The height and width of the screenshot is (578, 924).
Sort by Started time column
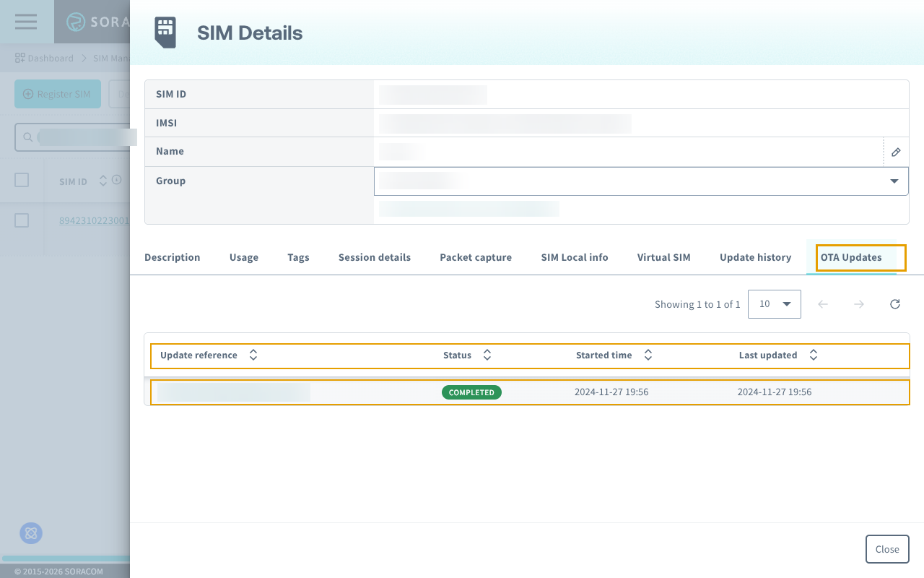click(648, 355)
